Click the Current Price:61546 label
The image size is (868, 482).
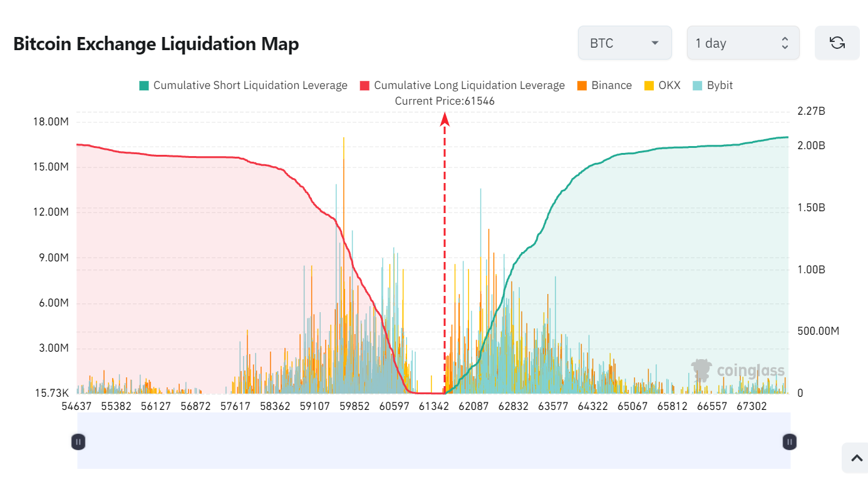click(445, 101)
